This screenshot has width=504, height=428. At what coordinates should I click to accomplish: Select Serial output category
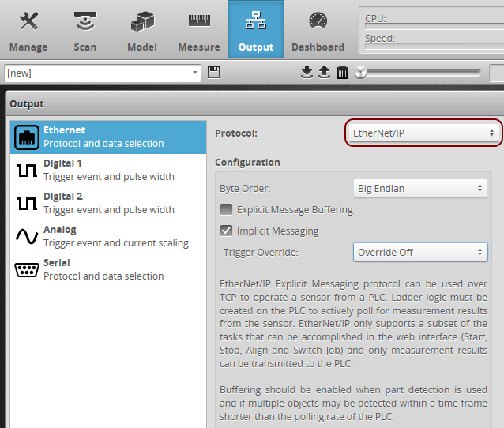point(108,269)
